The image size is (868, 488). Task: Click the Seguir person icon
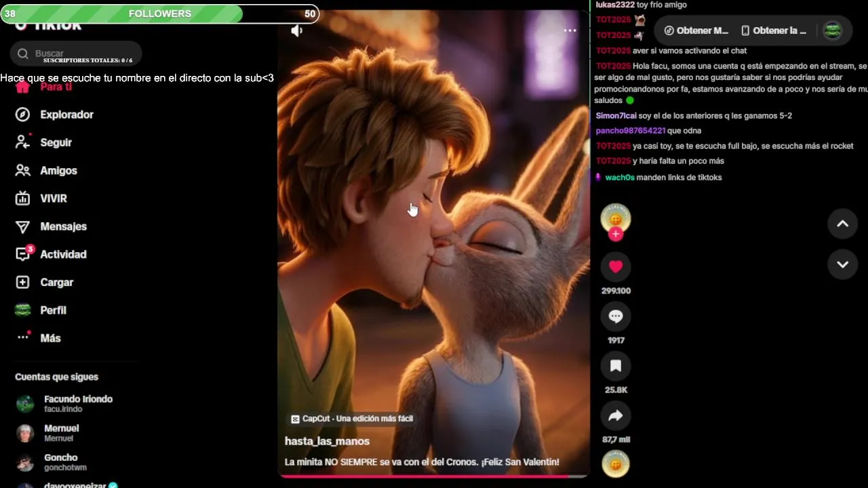[22, 142]
